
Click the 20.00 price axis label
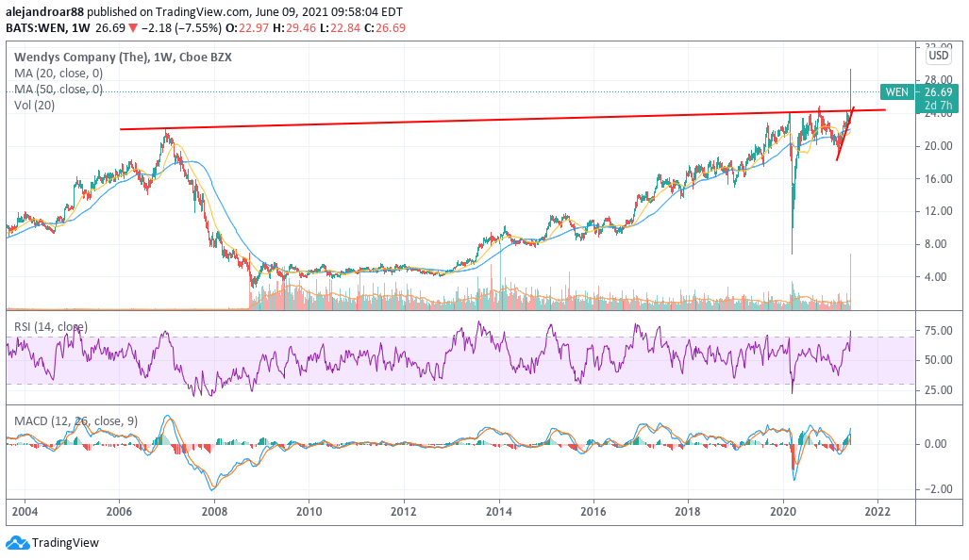(x=938, y=146)
